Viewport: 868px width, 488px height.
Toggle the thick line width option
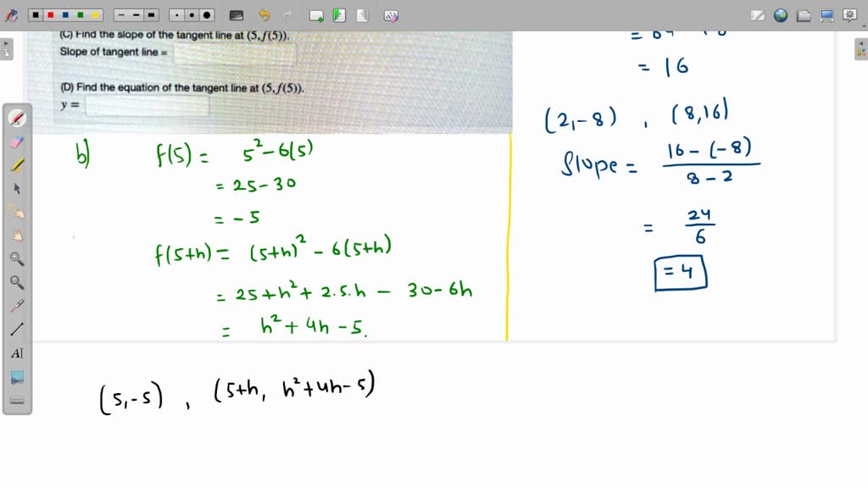151,14
